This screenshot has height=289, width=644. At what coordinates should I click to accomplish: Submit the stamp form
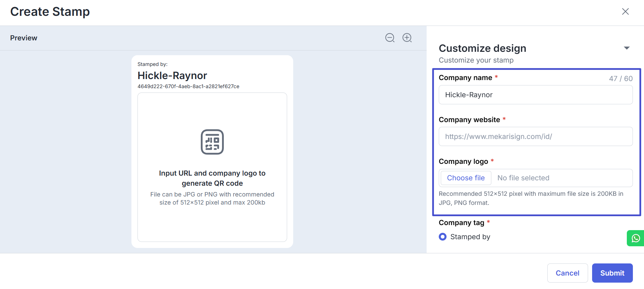[x=612, y=273]
